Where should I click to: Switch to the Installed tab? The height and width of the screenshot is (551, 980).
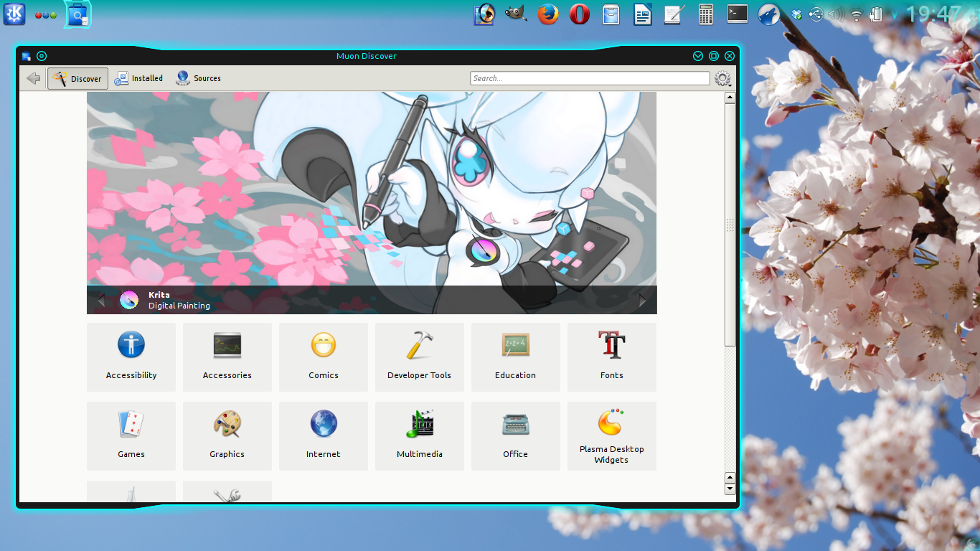click(139, 78)
